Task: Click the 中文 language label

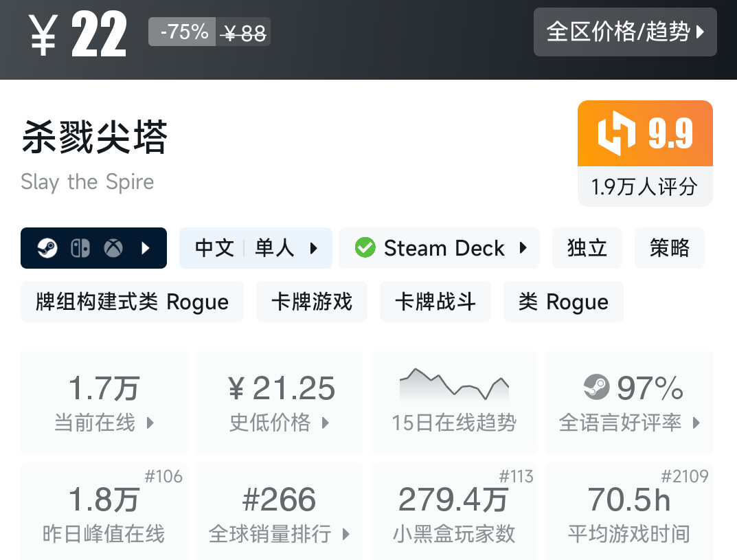Action: click(214, 248)
